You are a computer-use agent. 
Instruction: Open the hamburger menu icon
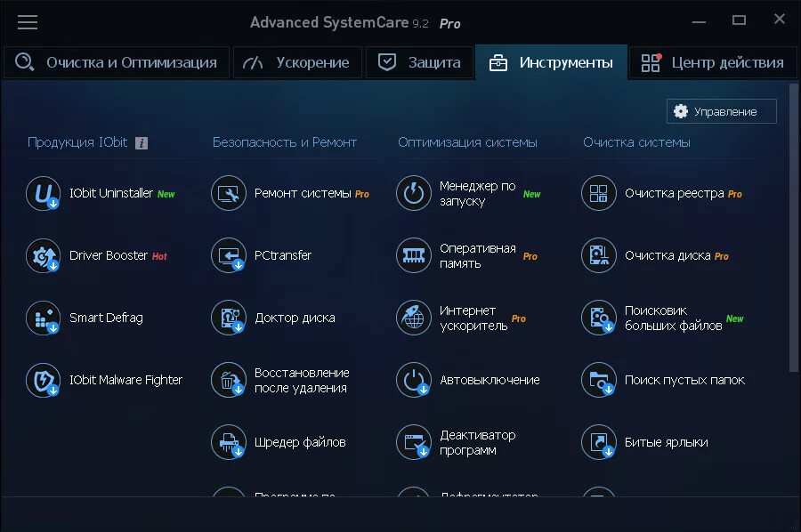28,22
